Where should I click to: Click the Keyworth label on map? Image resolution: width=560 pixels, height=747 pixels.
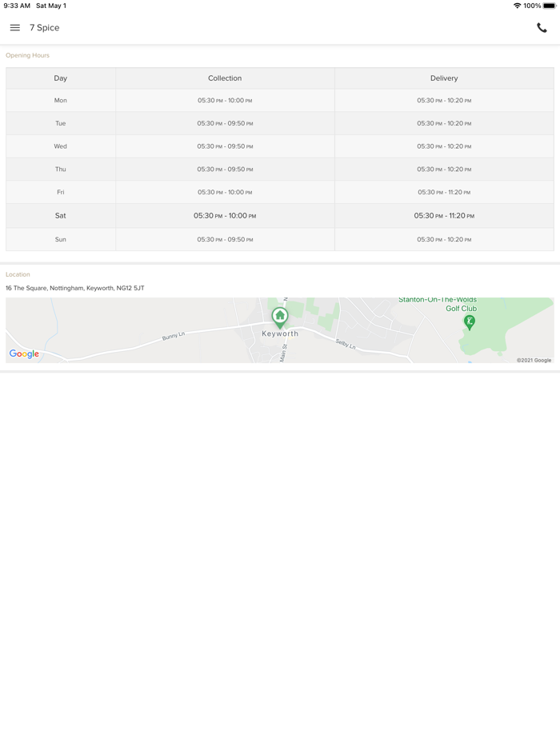[280, 334]
